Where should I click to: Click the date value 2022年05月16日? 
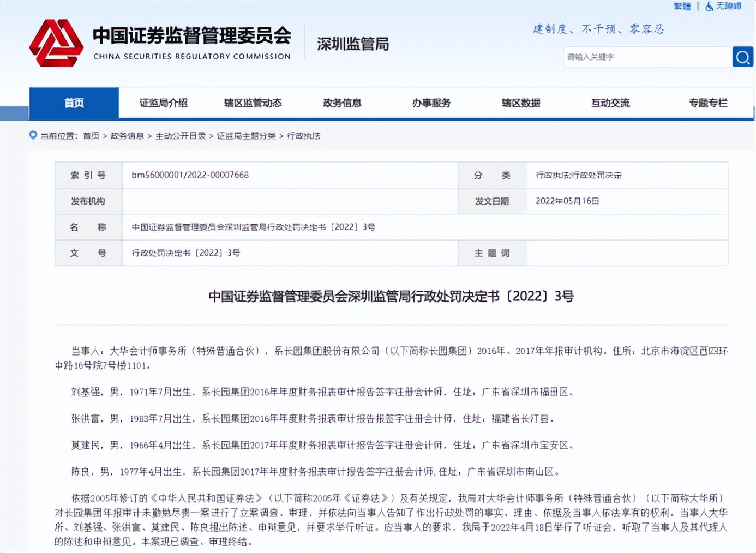pyautogui.click(x=567, y=201)
